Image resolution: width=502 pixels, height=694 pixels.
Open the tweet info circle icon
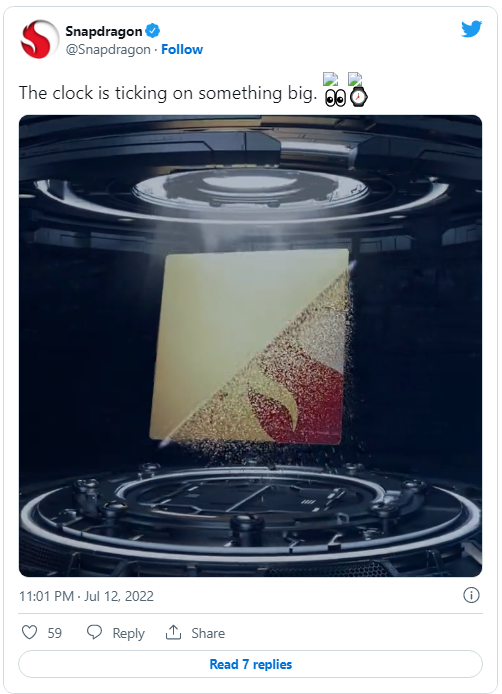(471, 595)
